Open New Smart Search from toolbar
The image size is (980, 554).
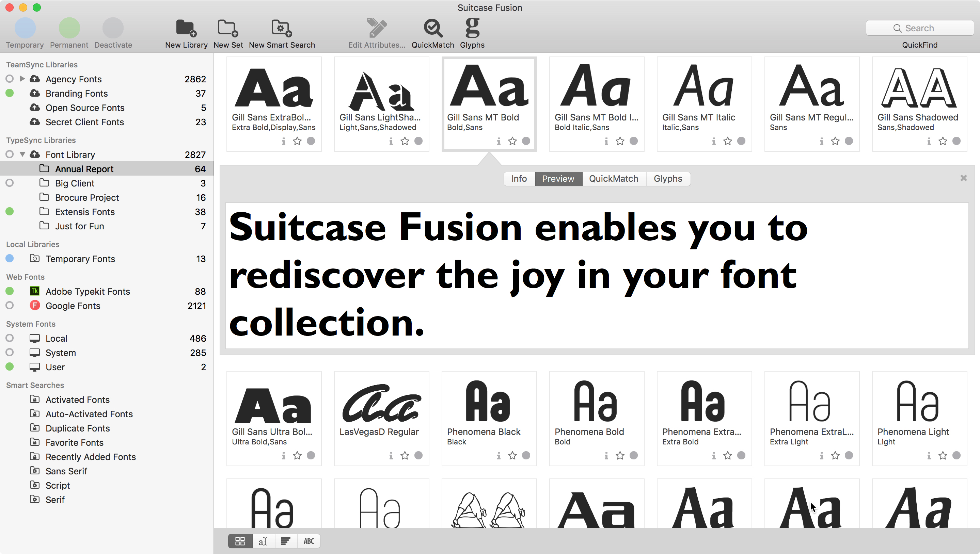[281, 29]
